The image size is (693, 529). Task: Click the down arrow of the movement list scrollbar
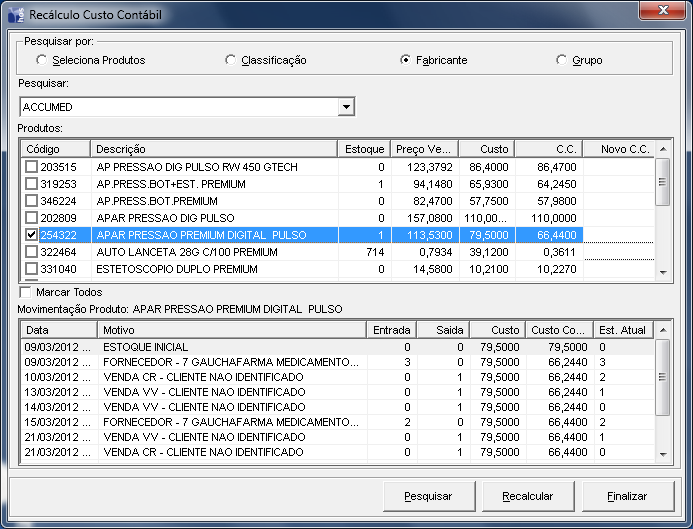663,454
